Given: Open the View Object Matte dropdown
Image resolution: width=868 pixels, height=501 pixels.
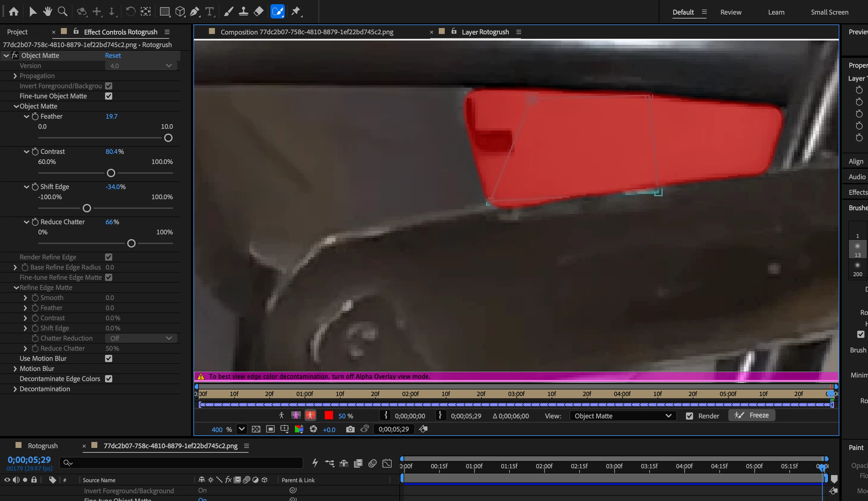Looking at the screenshot, I should pos(623,416).
